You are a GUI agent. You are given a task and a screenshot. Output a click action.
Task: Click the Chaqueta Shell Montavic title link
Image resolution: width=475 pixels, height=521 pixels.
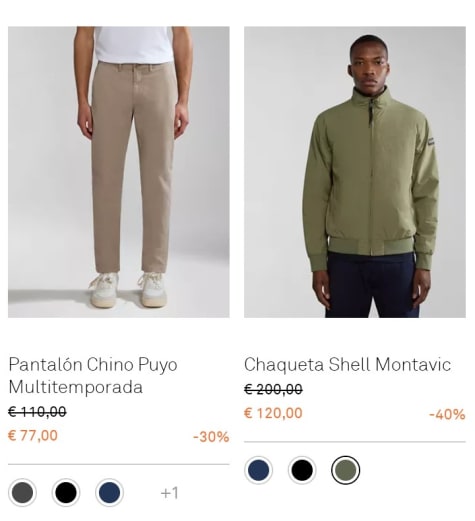(347, 364)
